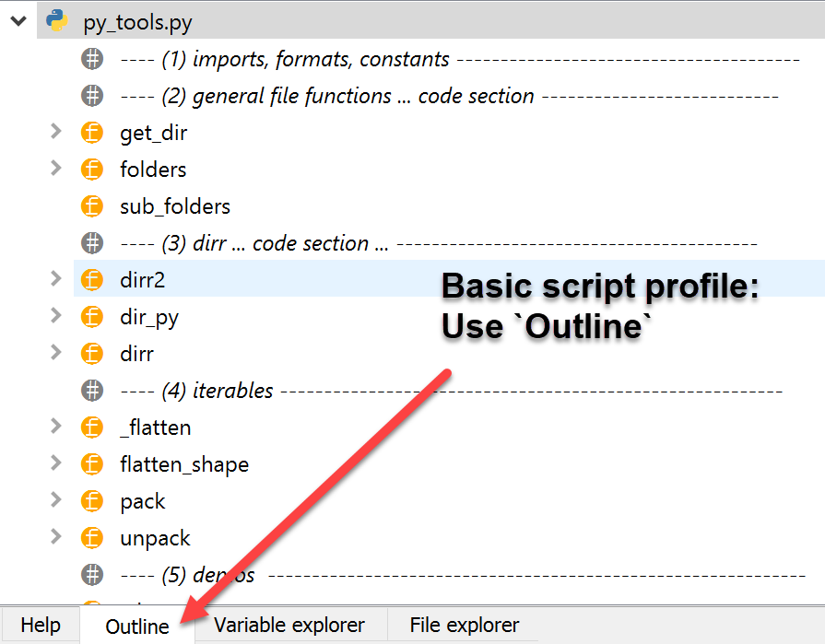Select dirr function entry

(x=136, y=353)
